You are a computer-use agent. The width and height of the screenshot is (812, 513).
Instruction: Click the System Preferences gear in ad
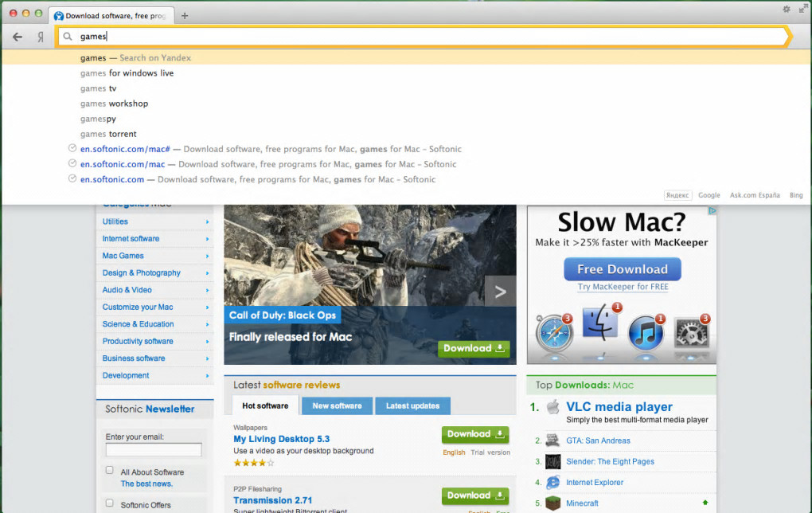(691, 333)
